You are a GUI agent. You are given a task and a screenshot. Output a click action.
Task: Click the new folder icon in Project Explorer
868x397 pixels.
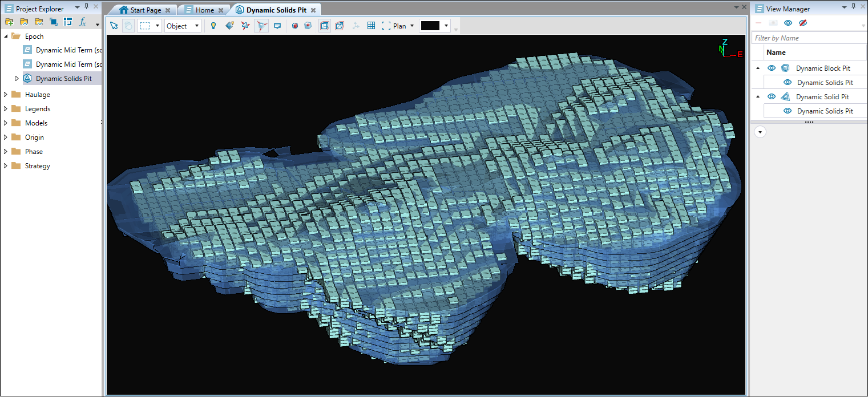point(9,22)
